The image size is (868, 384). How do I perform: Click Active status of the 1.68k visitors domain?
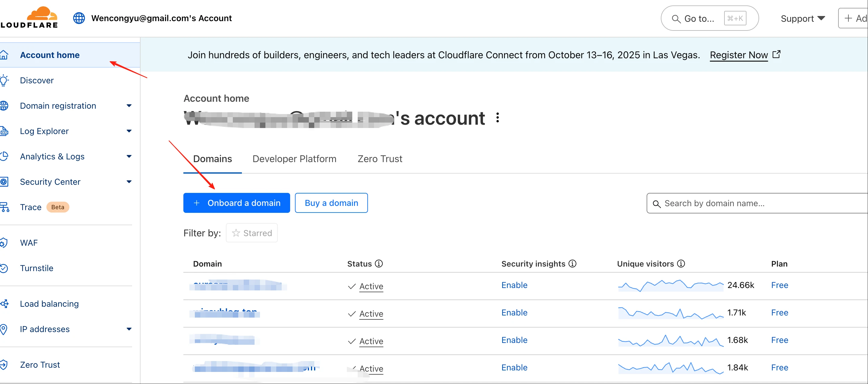click(371, 341)
